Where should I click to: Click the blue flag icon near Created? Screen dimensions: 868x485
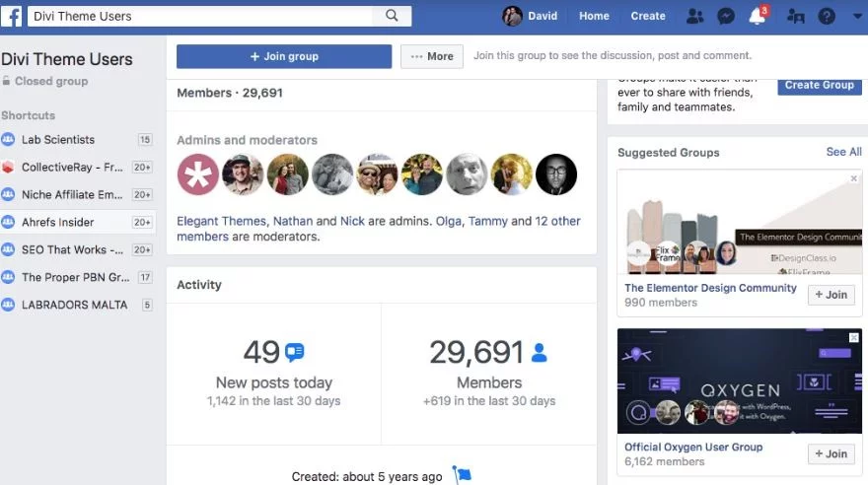pyautogui.click(x=463, y=474)
